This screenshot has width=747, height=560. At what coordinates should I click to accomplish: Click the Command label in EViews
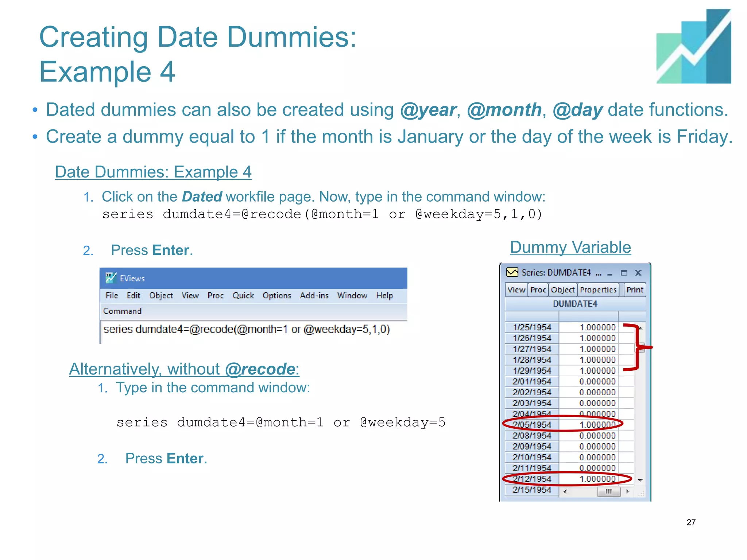[x=122, y=311]
